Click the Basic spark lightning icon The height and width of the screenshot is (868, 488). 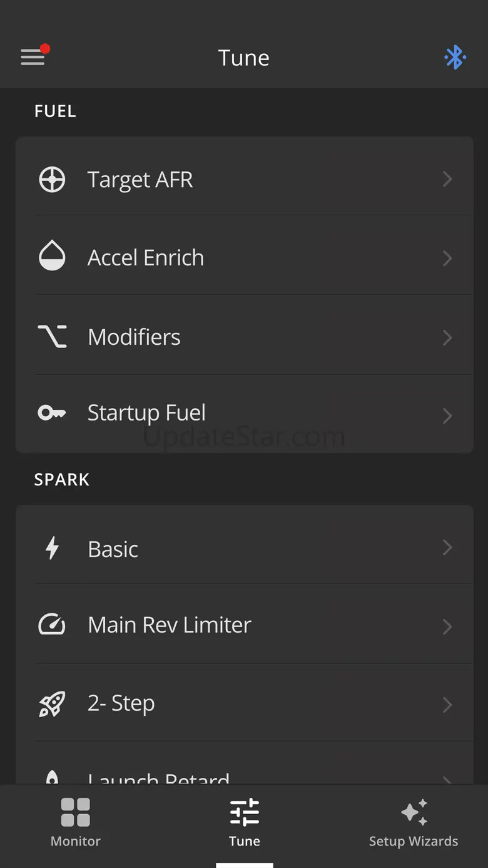pyautogui.click(x=52, y=549)
